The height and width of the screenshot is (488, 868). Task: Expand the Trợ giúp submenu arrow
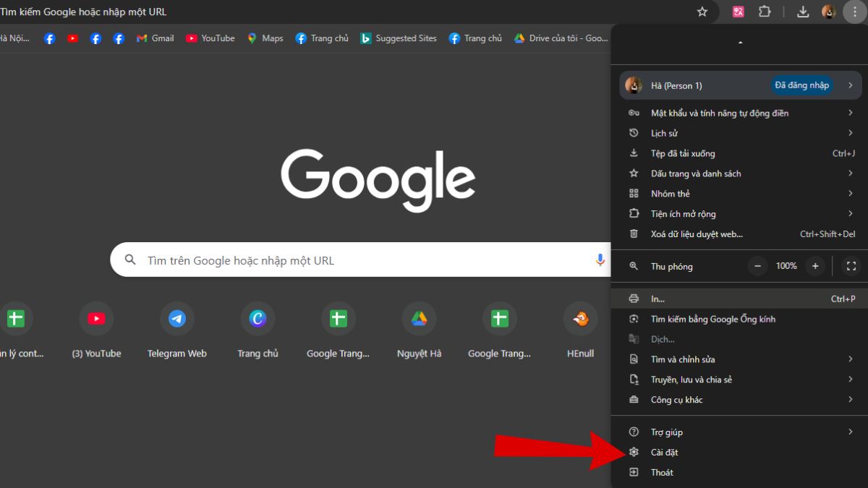pos(851,432)
